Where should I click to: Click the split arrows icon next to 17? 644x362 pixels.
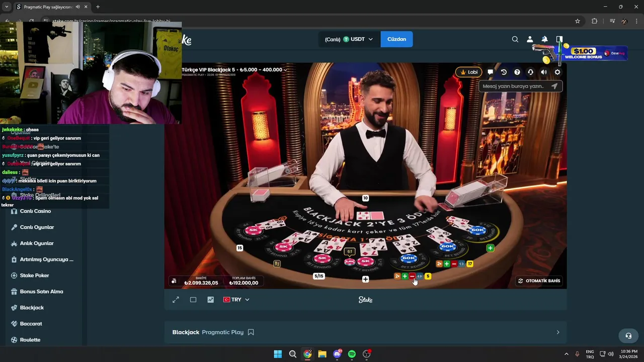pos(461,263)
